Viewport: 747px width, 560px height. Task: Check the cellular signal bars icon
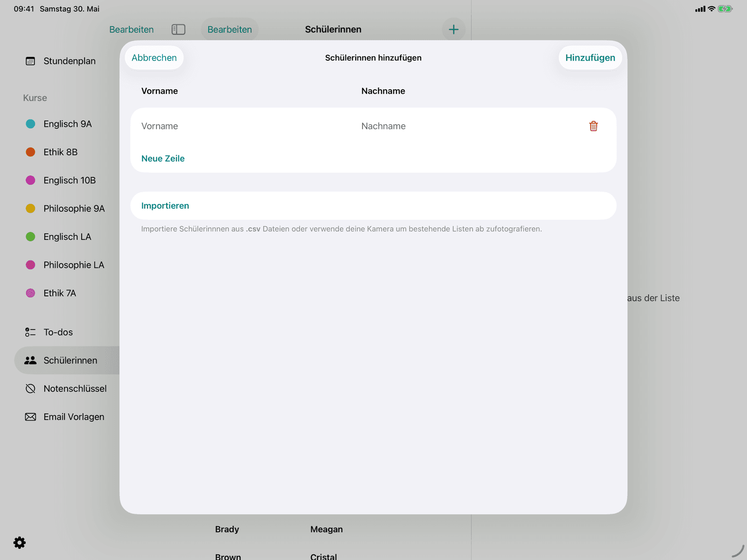click(x=700, y=9)
